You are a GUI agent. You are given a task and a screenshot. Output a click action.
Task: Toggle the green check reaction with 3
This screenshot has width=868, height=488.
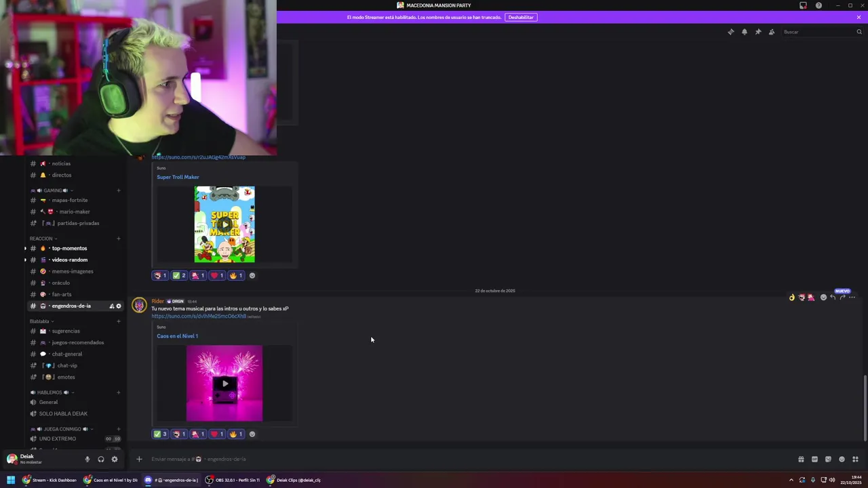[160, 434]
